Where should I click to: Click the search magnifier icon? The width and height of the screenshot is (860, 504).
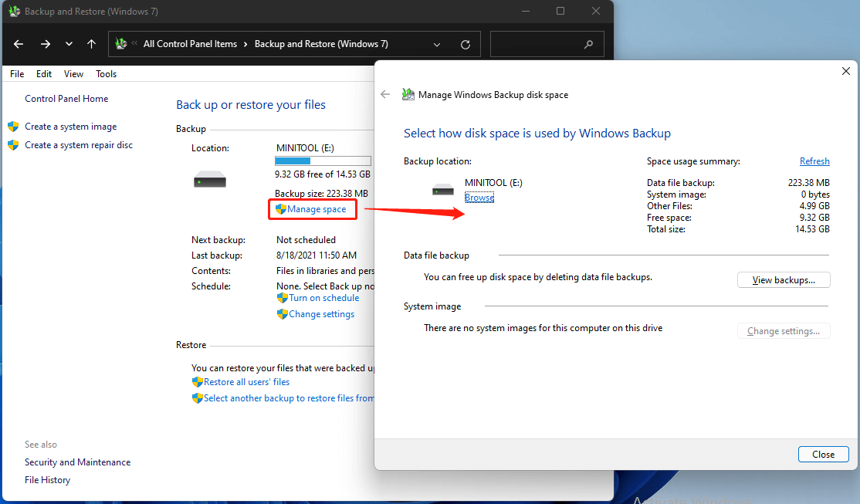click(x=588, y=44)
